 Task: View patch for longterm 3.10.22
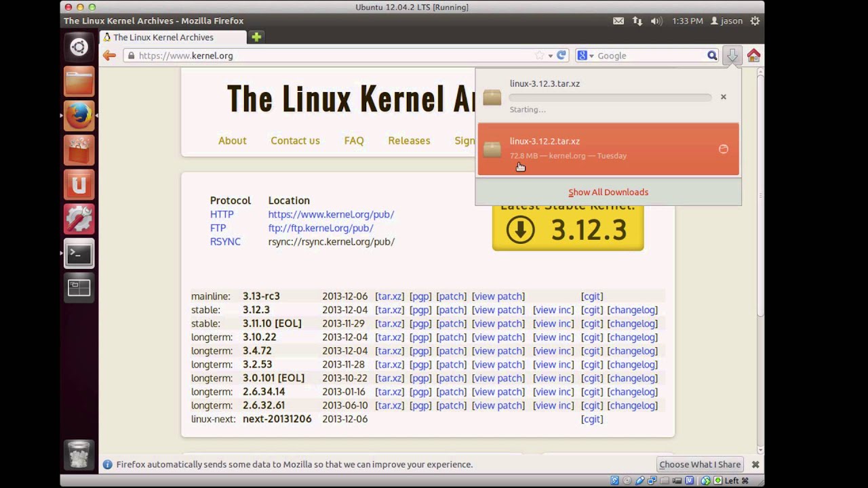click(x=498, y=337)
